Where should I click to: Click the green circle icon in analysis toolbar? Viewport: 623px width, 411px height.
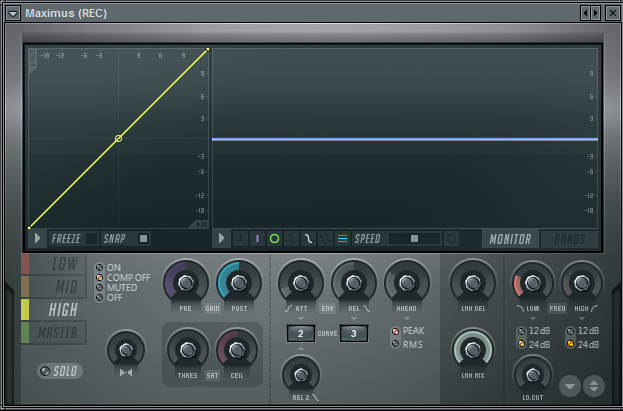(274, 239)
